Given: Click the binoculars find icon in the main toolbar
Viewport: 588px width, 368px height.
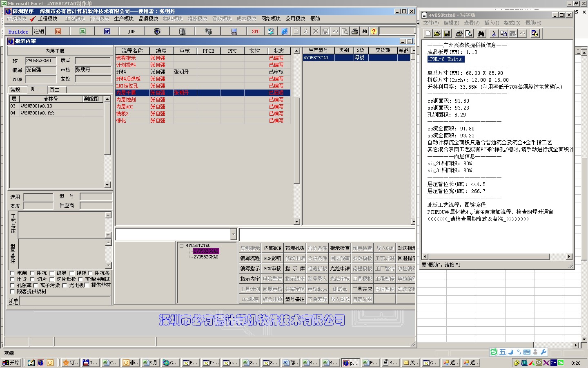Looking at the screenshot, I should [365, 31].
